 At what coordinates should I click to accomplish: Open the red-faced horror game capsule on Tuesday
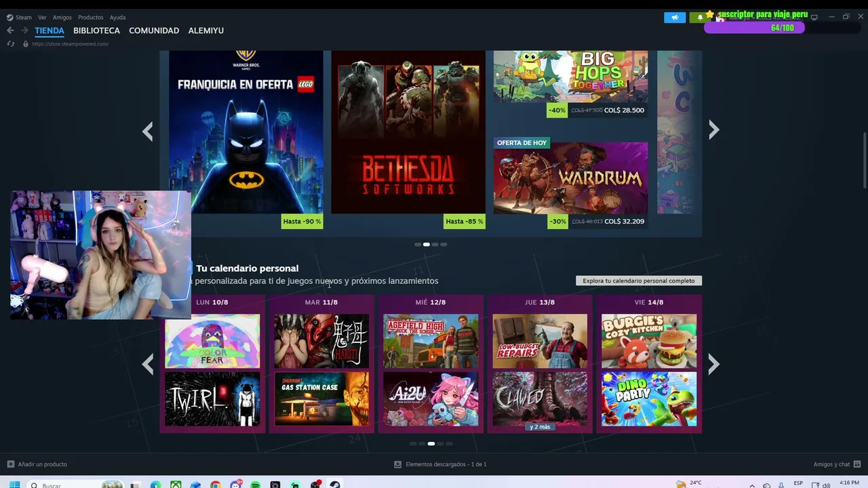click(x=321, y=341)
